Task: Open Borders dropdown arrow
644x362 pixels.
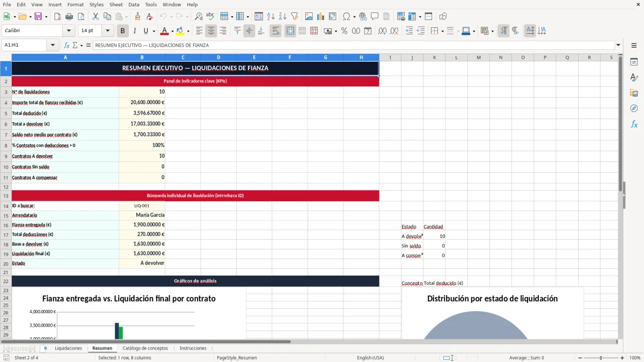Action: click(442, 31)
